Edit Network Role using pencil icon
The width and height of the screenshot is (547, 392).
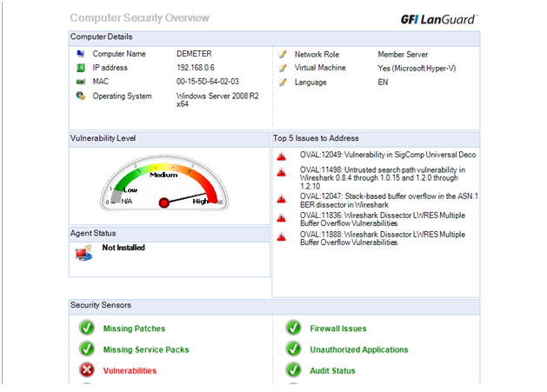coord(283,55)
